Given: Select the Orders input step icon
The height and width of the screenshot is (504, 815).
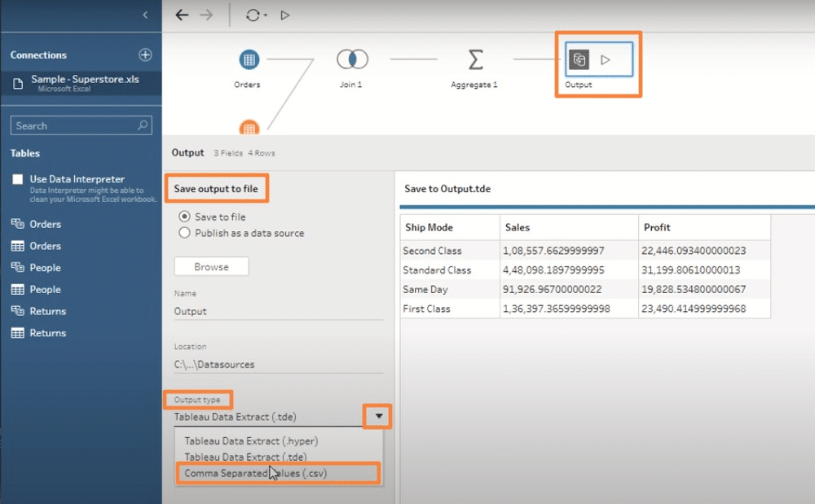Looking at the screenshot, I should point(249,59).
